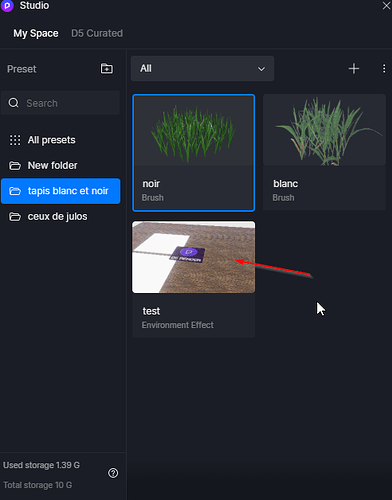Screen dimensions: 392x500
Task: Close the Studio panel
Action: point(386,6)
